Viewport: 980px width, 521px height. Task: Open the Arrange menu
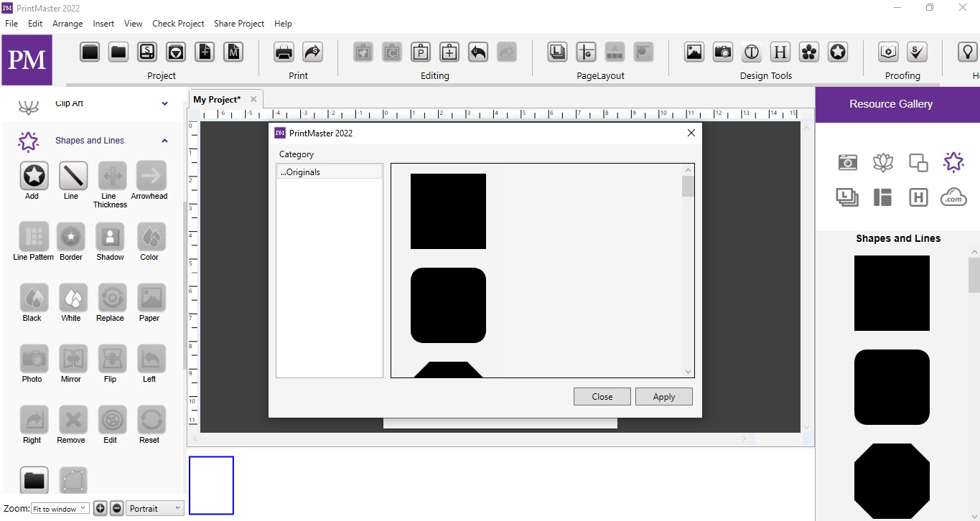point(67,24)
